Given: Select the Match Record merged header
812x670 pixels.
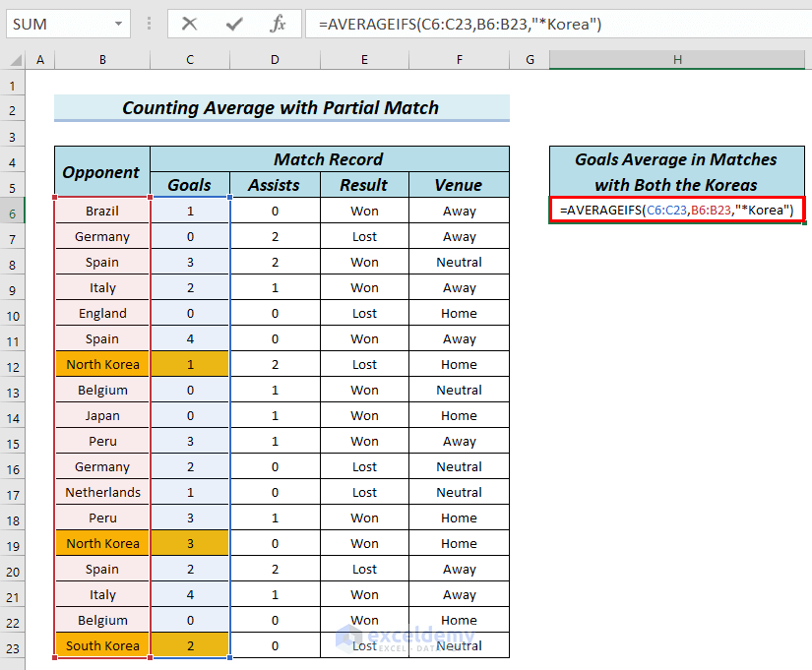Looking at the screenshot, I should point(328,158).
